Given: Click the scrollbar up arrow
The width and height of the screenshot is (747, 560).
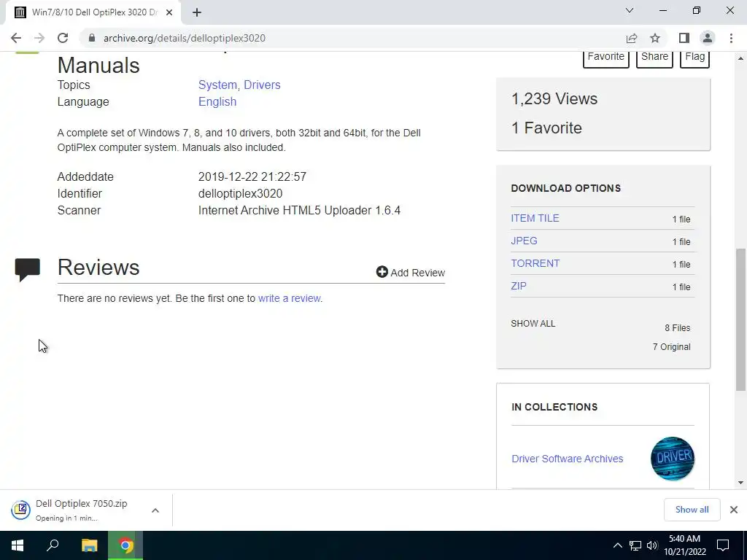Looking at the screenshot, I should (x=740, y=58).
